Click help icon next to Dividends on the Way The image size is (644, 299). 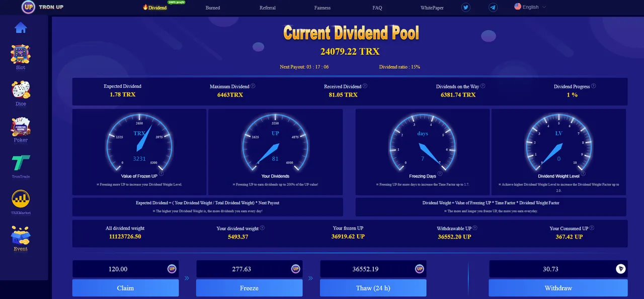pyautogui.click(x=482, y=86)
